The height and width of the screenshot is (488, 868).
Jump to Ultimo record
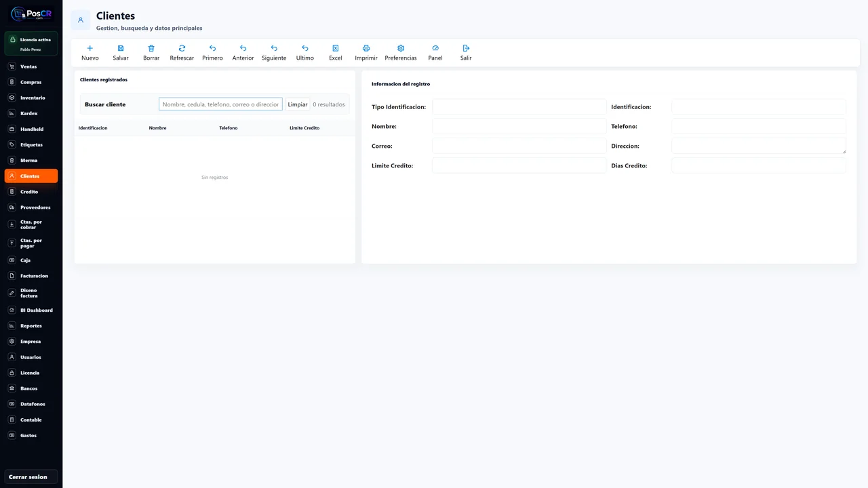pyautogui.click(x=305, y=53)
